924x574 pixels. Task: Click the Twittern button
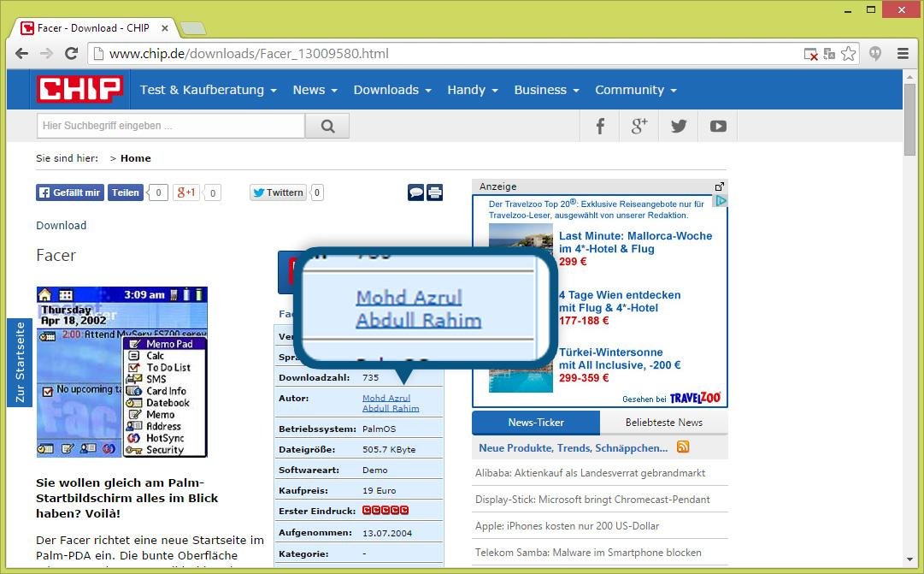[278, 192]
